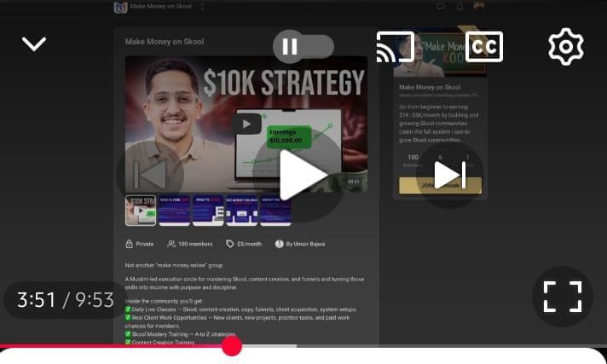This screenshot has width=607, height=364.
Task: Open the chat icon in the Skool header
Action: pos(440,7)
